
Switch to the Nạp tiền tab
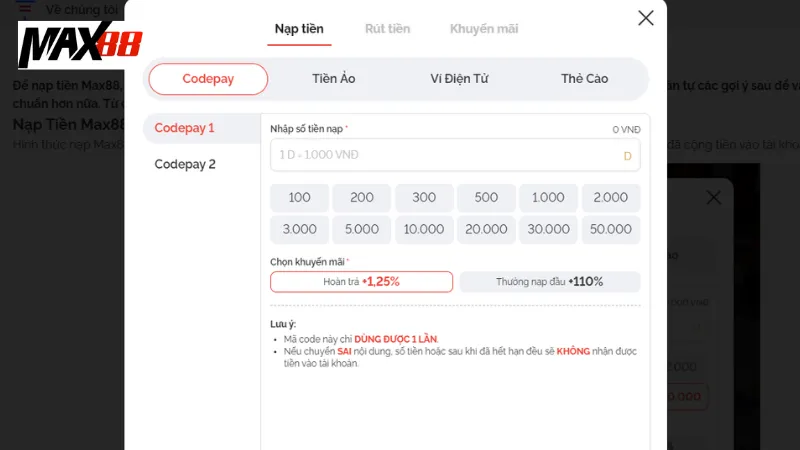click(299, 29)
